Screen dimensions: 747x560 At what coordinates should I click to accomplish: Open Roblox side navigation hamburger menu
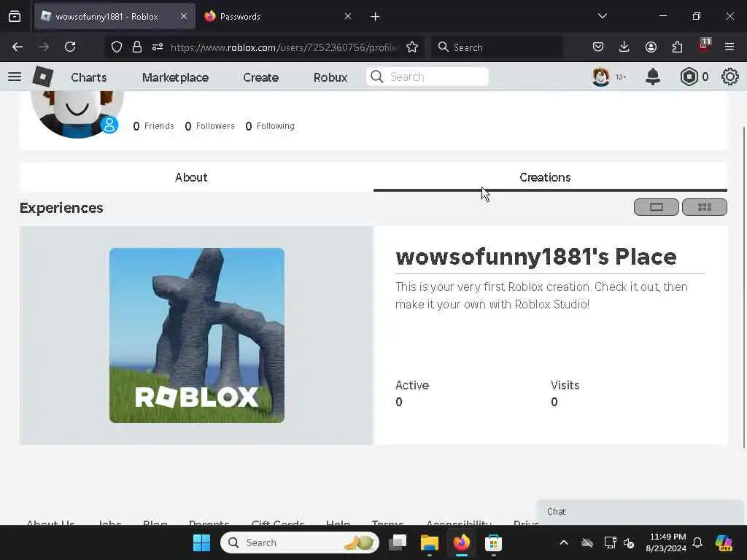click(15, 77)
